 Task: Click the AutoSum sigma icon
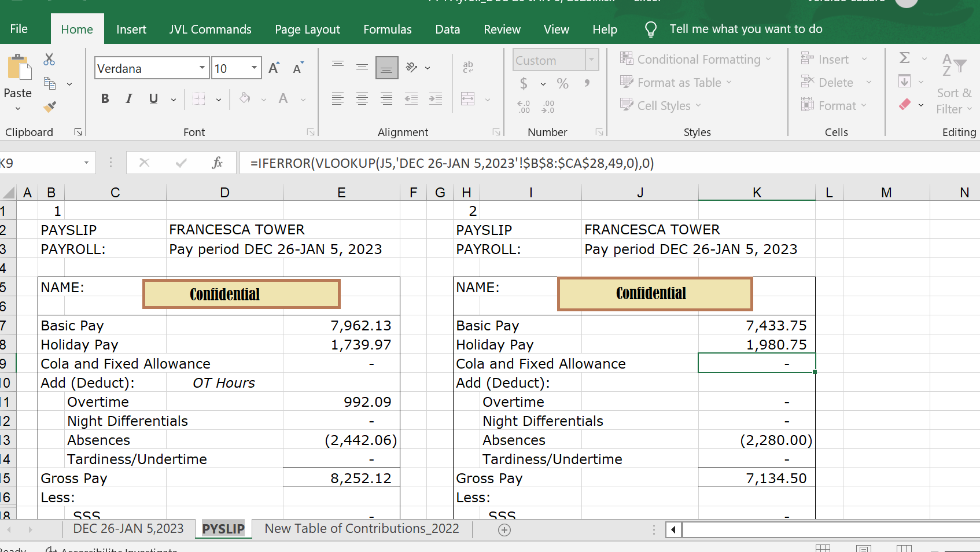point(905,58)
